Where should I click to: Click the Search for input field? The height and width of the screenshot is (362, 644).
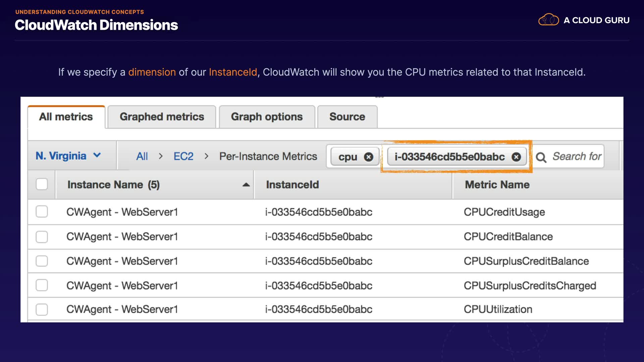(x=576, y=156)
